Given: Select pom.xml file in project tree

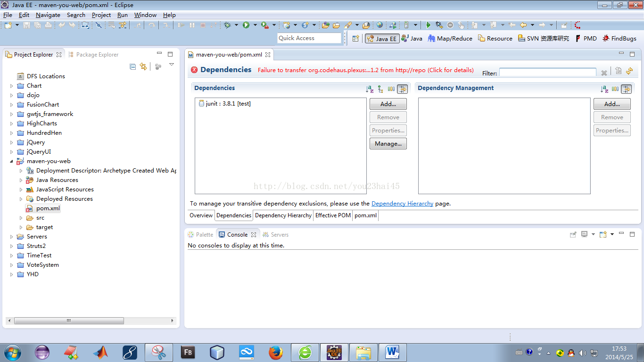Looking at the screenshot, I should point(43,208).
